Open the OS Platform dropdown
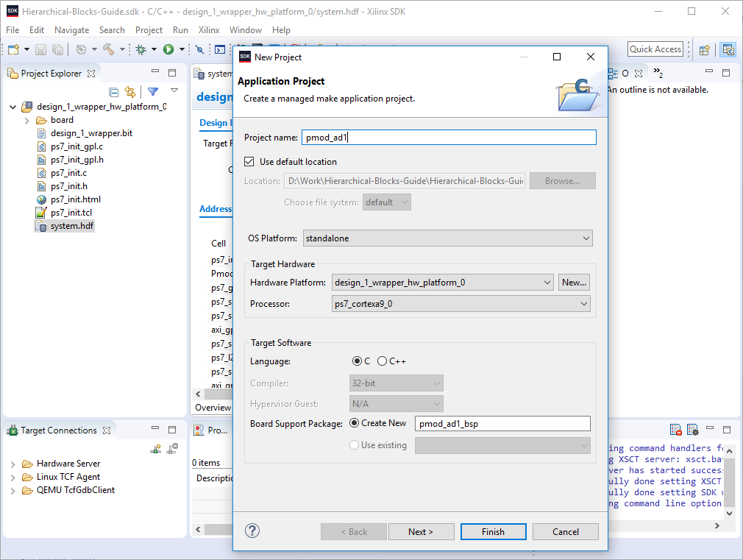The image size is (743, 560). [448, 238]
